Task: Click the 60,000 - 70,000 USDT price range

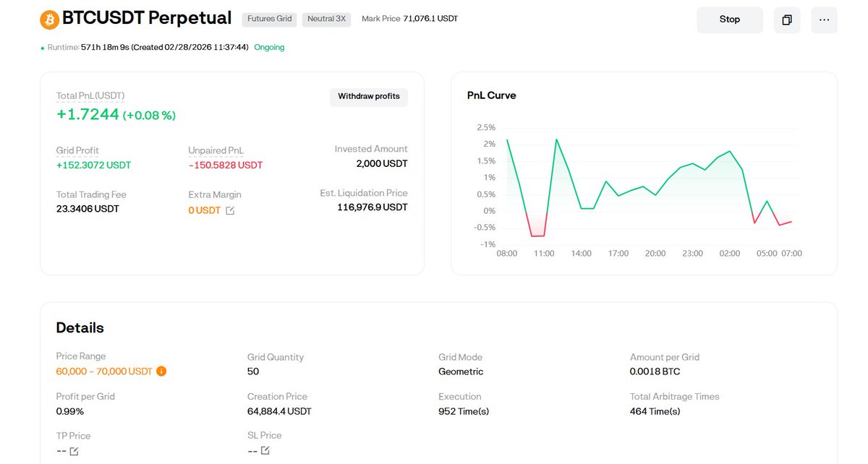Action: click(x=104, y=371)
